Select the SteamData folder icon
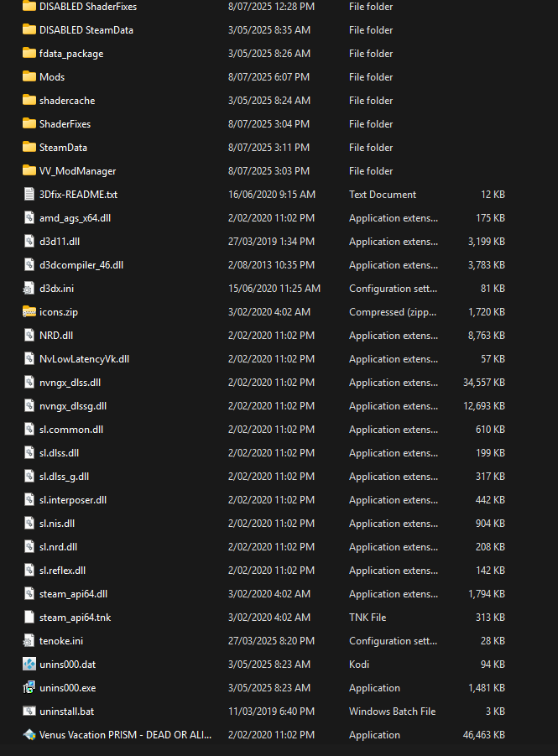558x756 pixels. [29, 147]
